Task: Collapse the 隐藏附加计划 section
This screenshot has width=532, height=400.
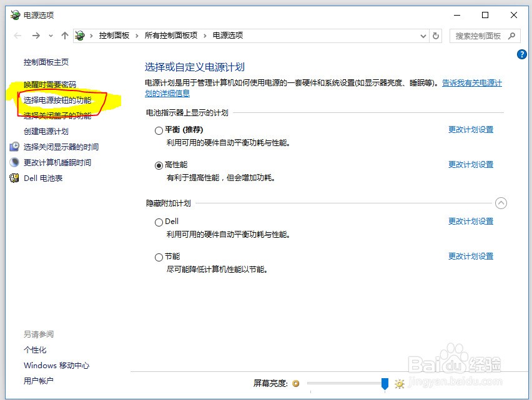Action: [501, 203]
